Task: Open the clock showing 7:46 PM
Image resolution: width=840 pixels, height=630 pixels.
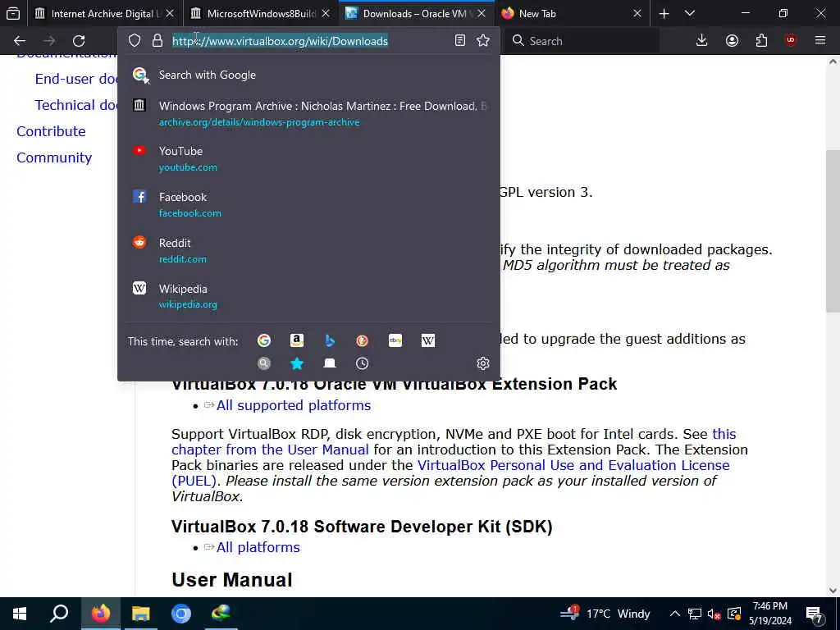Action: tap(769, 614)
